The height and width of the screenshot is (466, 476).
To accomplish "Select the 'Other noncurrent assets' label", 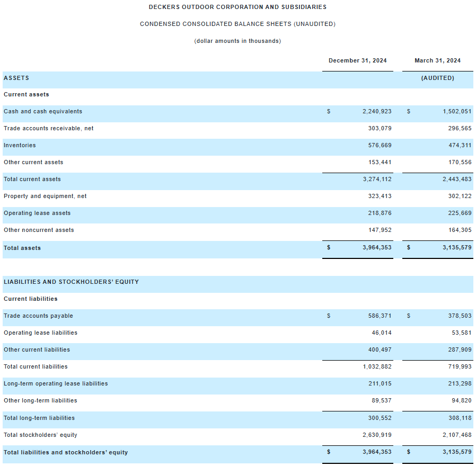I will (x=39, y=230).
